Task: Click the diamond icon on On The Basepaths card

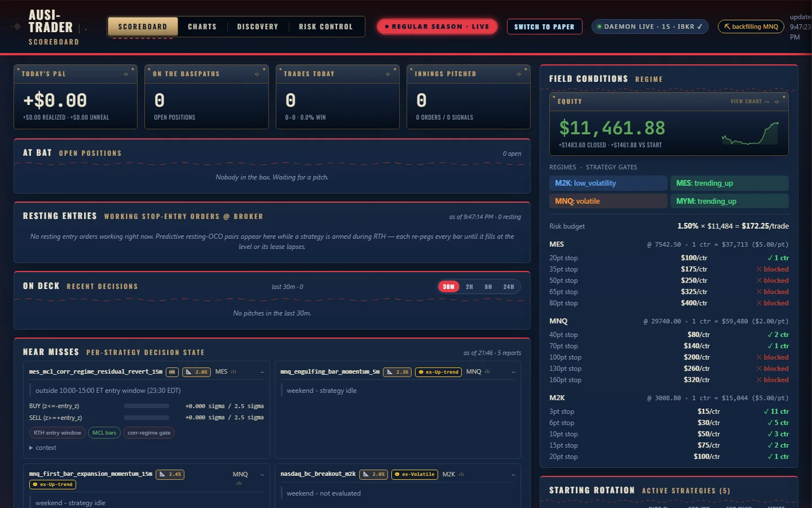Action: coord(257,74)
